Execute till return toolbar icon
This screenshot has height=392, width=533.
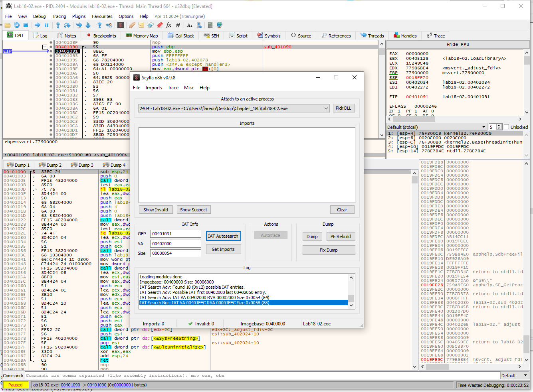(99, 25)
